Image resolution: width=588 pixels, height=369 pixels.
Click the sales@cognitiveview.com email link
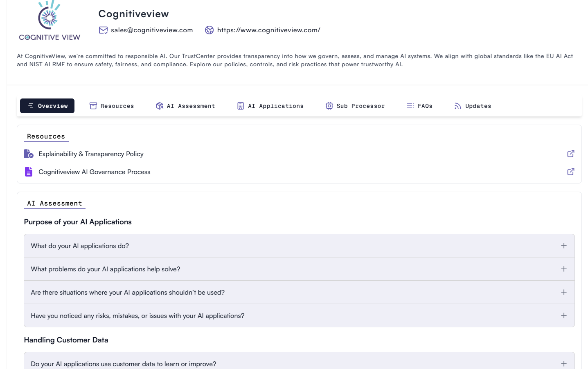(x=152, y=30)
